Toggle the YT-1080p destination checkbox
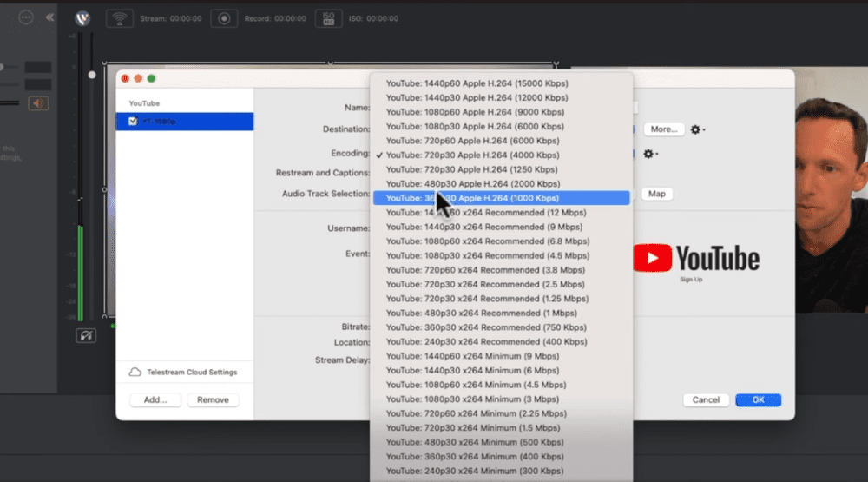This screenshot has width=868, height=482. click(x=133, y=122)
